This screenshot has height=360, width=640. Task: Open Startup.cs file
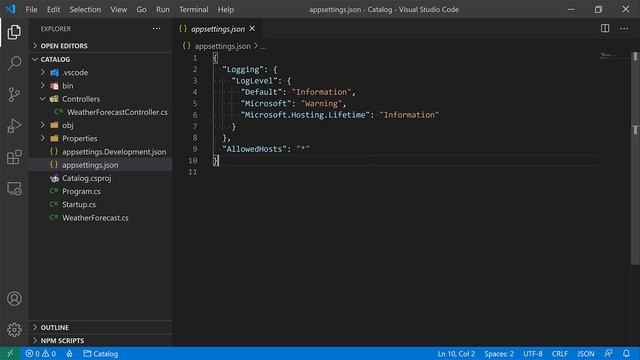tap(100, 204)
